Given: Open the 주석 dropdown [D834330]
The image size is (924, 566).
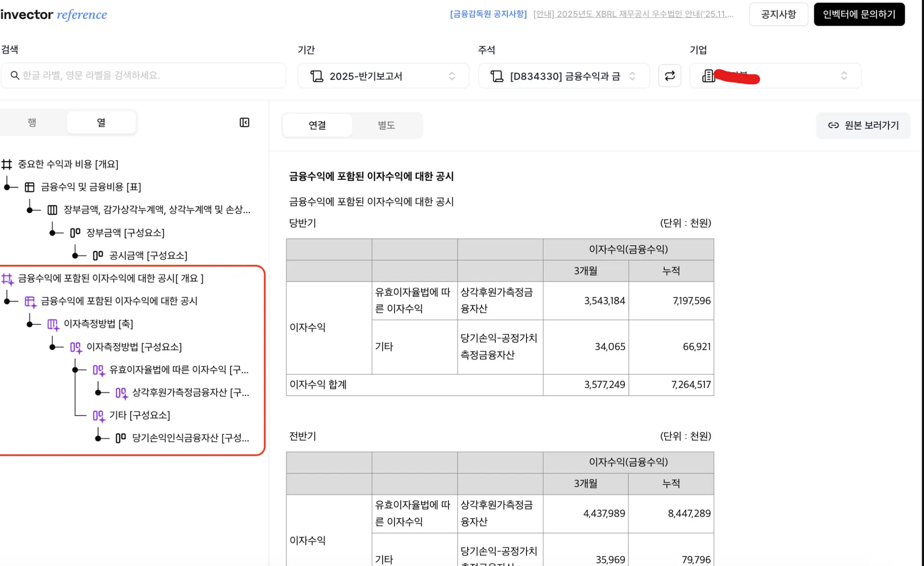Looking at the screenshot, I should tap(564, 76).
